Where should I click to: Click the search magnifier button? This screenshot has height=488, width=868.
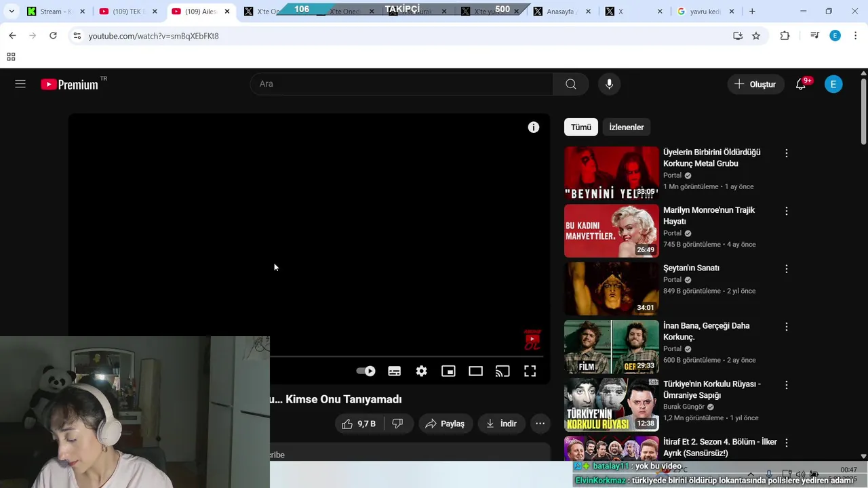pos(571,84)
